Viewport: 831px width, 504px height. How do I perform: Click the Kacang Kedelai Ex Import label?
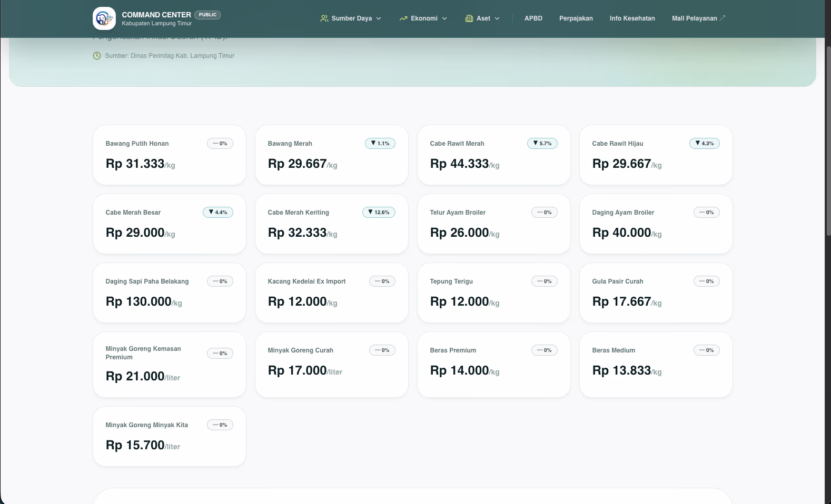pos(306,281)
